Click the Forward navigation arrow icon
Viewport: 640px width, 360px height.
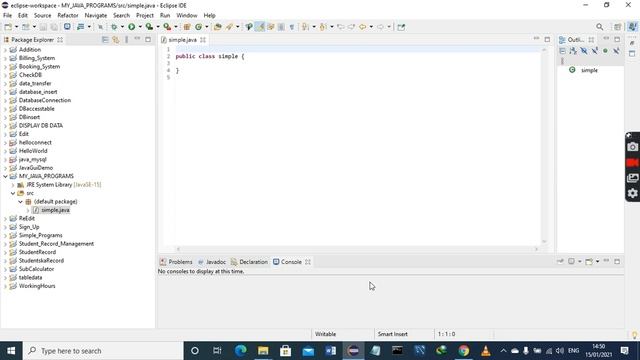click(380, 27)
